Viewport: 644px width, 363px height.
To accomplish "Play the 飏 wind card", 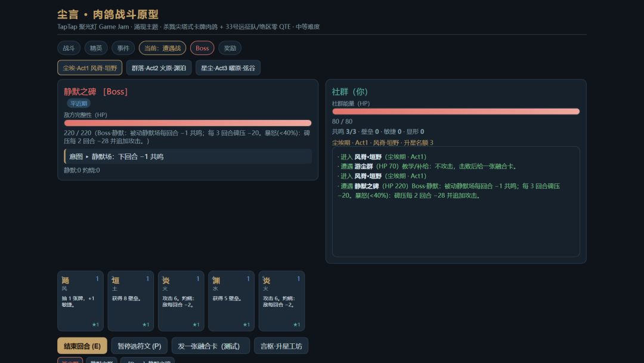I will coord(80,301).
